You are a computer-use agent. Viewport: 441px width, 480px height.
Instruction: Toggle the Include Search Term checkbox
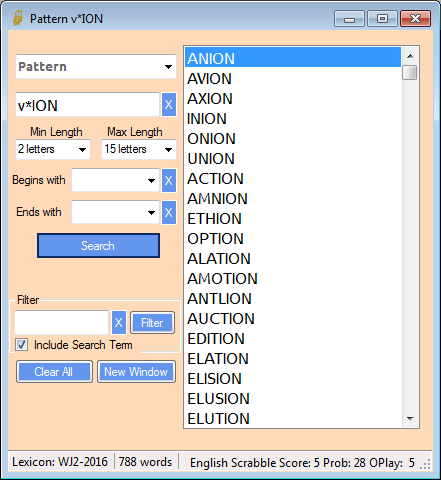click(x=21, y=345)
